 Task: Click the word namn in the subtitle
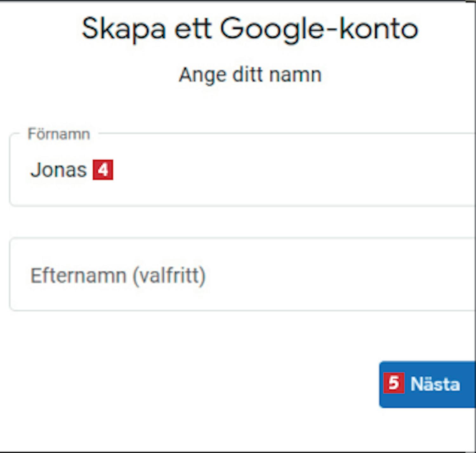pyautogui.click(x=295, y=75)
